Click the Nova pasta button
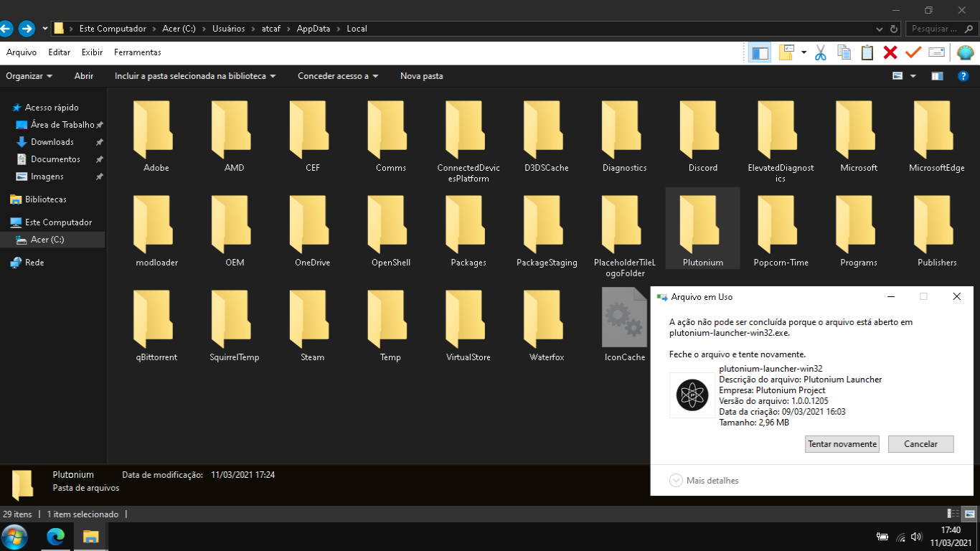The height and width of the screenshot is (551, 980). pyautogui.click(x=422, y=76)
